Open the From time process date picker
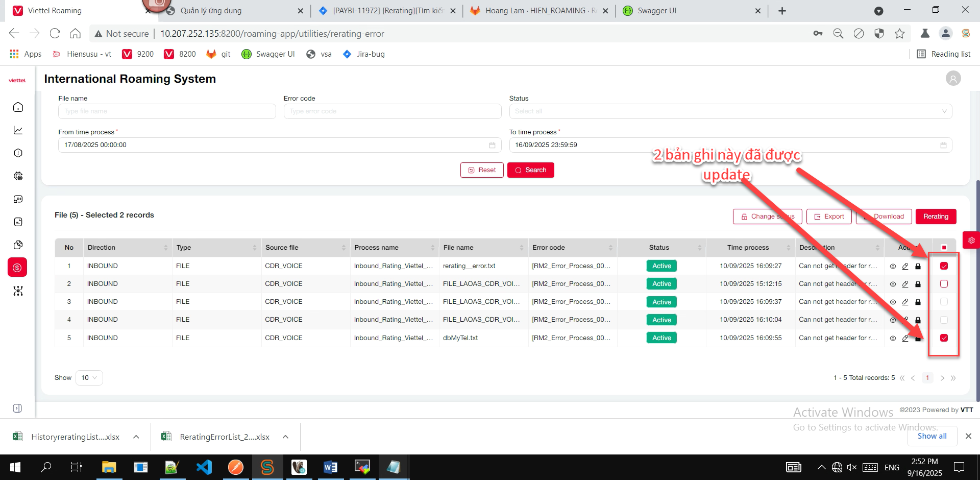Screen dimensions: 980x480 tap(276, 145)
